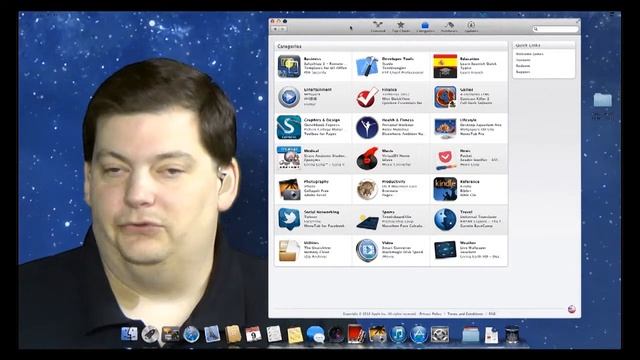
Task: Open the Entertainment category icon
Action: (289, 97)
